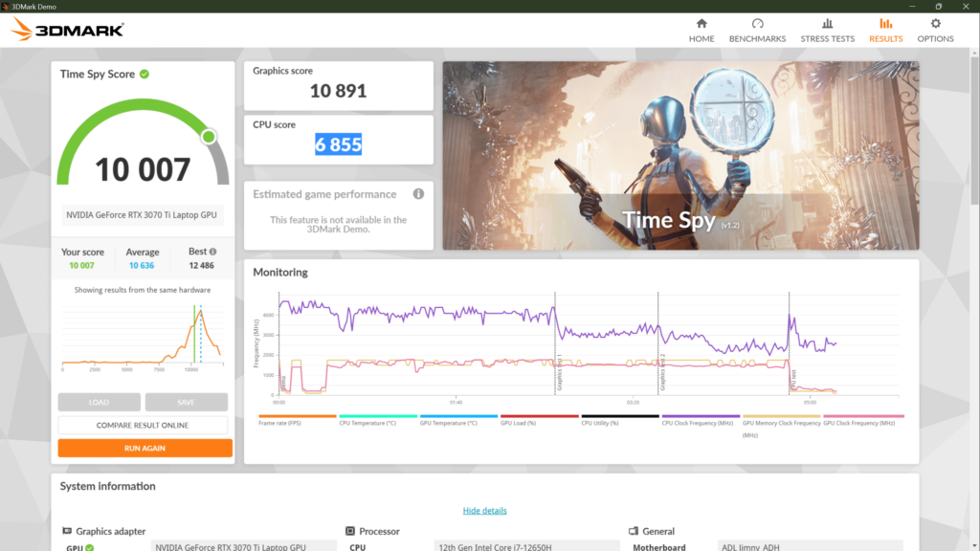Click the vertical scrollbar on the right
The image size is (980, 551).
974,131
